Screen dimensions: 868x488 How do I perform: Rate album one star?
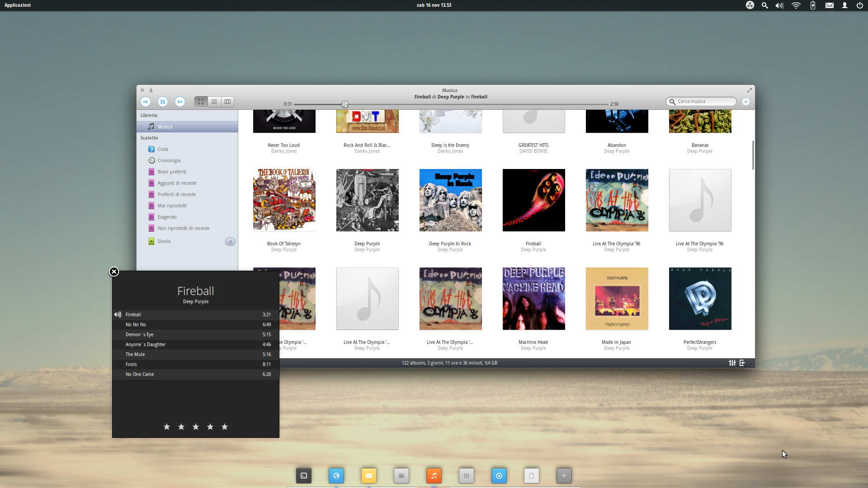click(167, 427)
